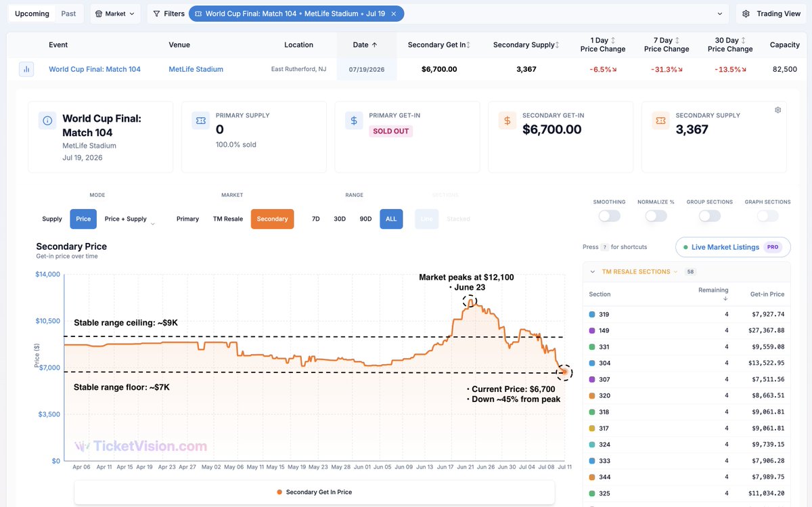
Task: Click the current price point on chart
Action: (564, 372)
